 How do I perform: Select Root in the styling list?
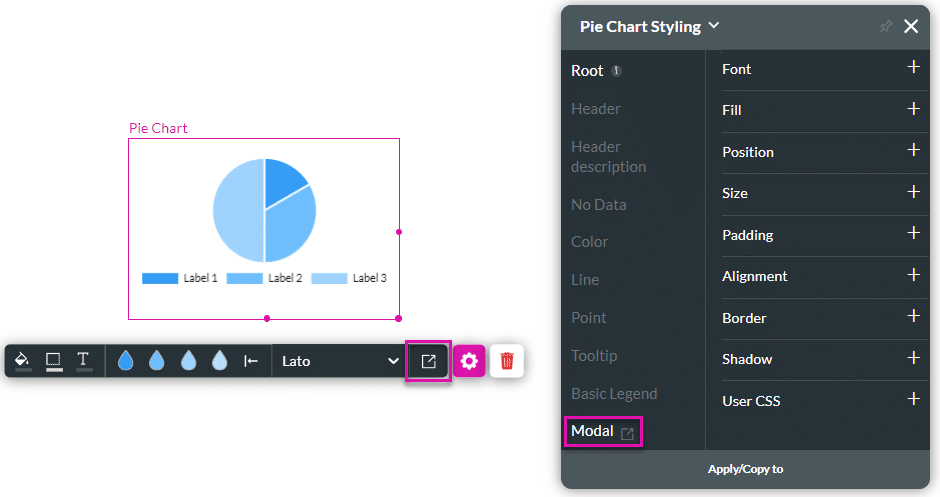587,71
